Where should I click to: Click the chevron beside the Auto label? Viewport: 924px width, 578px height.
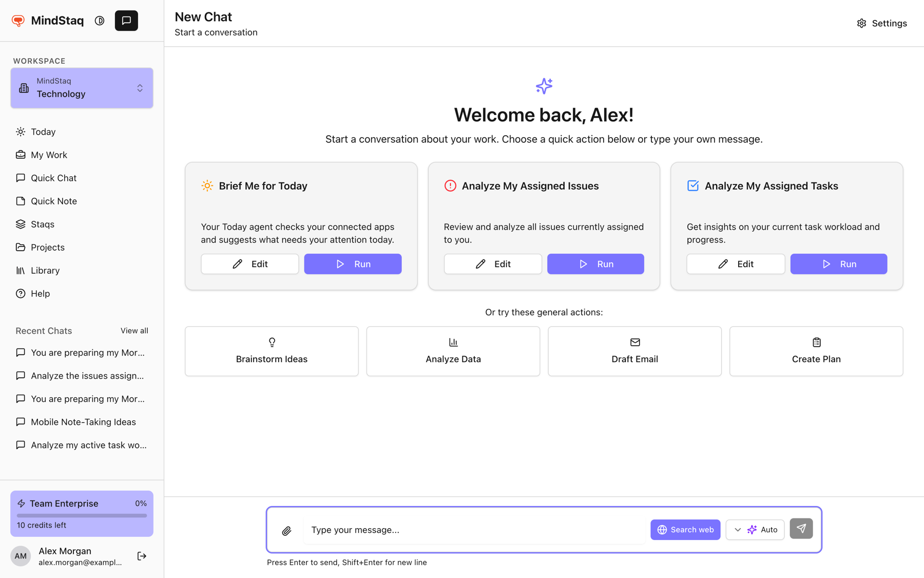point(738,530)
